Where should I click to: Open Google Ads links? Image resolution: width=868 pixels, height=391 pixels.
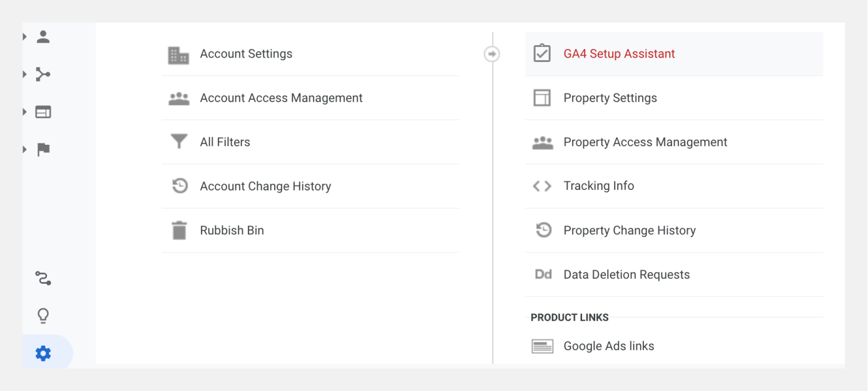pyautogui.click(x=609, y=346)
